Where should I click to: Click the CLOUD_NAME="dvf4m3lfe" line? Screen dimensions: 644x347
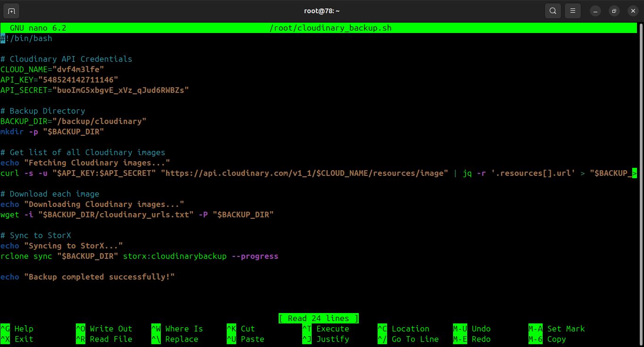coord(52,69)
